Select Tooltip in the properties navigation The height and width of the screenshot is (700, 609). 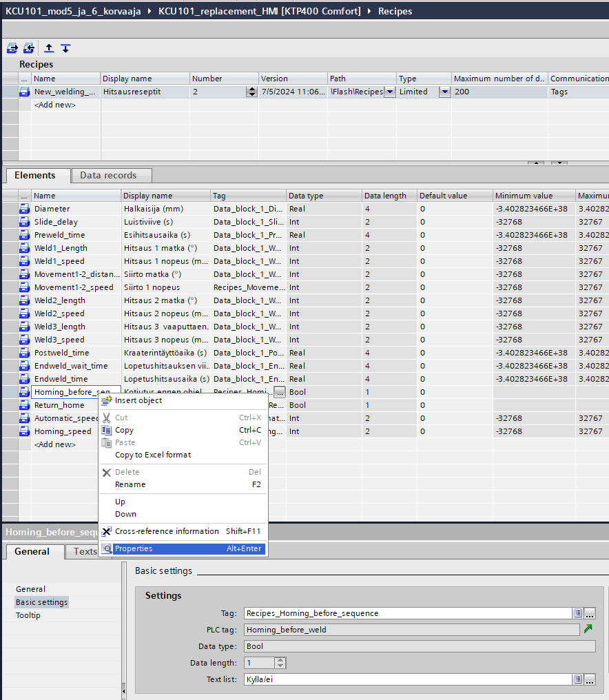click(28, 615)
